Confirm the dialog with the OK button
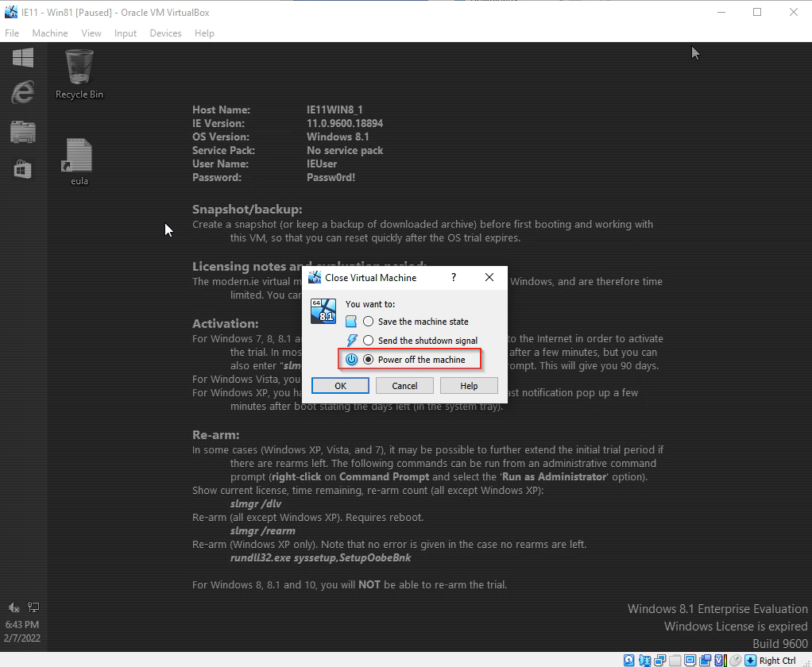This screenshot has width=812, height=667. (x=340, y=386)
